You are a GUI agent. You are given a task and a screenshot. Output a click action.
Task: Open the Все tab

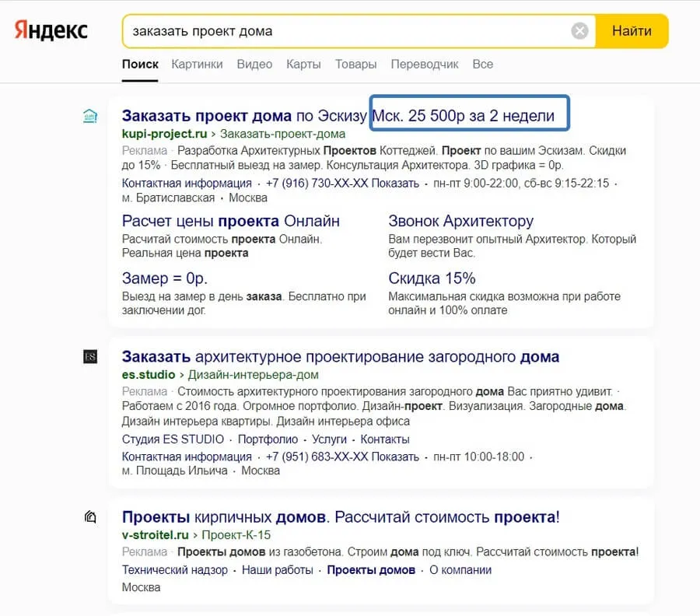[482, 65]
